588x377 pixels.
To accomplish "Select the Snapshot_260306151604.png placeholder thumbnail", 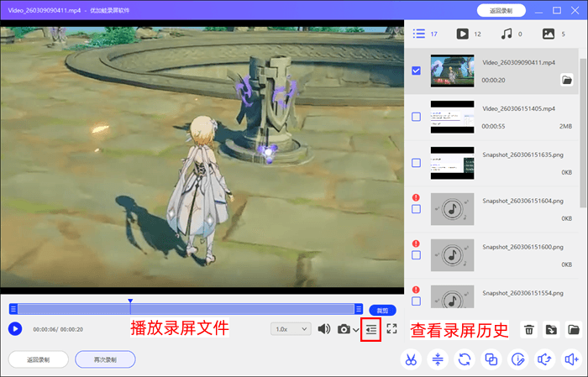I will tap(452, 209).
